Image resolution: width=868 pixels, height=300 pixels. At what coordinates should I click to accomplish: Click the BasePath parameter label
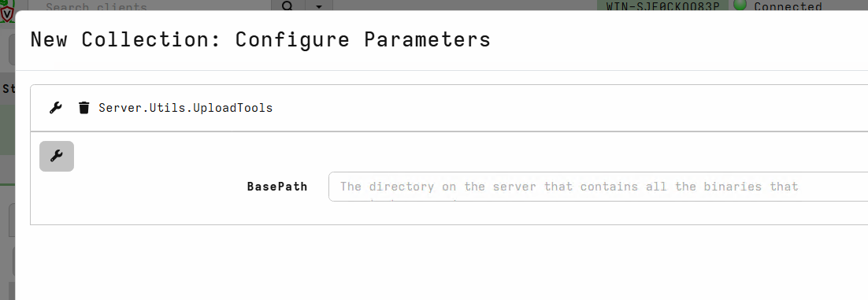coord(276,187)
